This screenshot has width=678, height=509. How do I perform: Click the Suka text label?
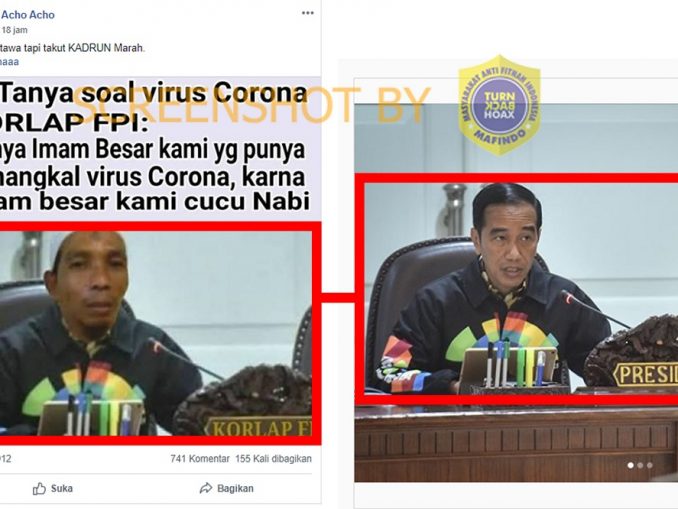(x=62, y=489)
